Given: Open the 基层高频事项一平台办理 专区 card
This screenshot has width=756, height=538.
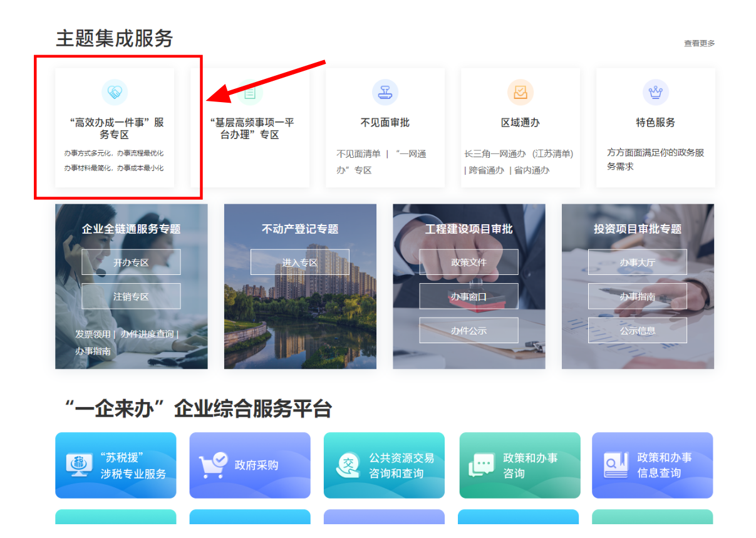Looking at the screenshot, I should [251, 128].
